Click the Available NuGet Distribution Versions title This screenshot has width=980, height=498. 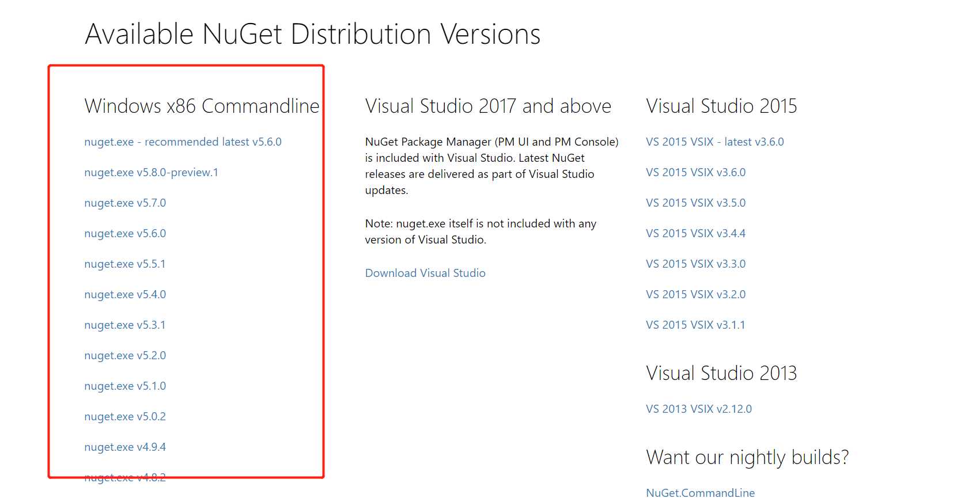(x=313, y=34)
